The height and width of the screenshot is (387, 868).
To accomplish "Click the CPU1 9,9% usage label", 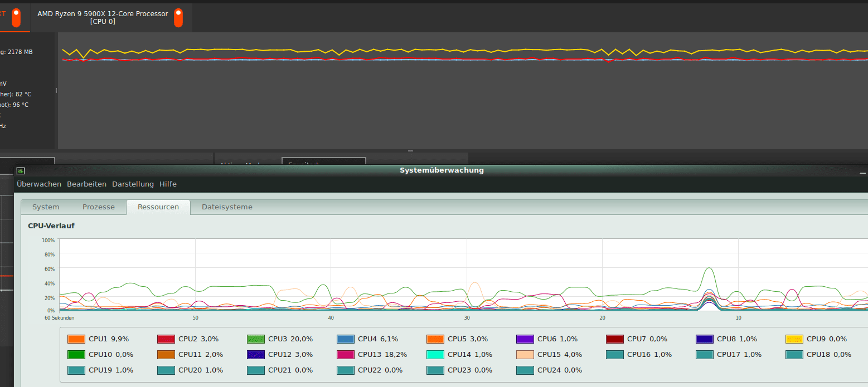I will pyautogui.click(x=109, y=339).
